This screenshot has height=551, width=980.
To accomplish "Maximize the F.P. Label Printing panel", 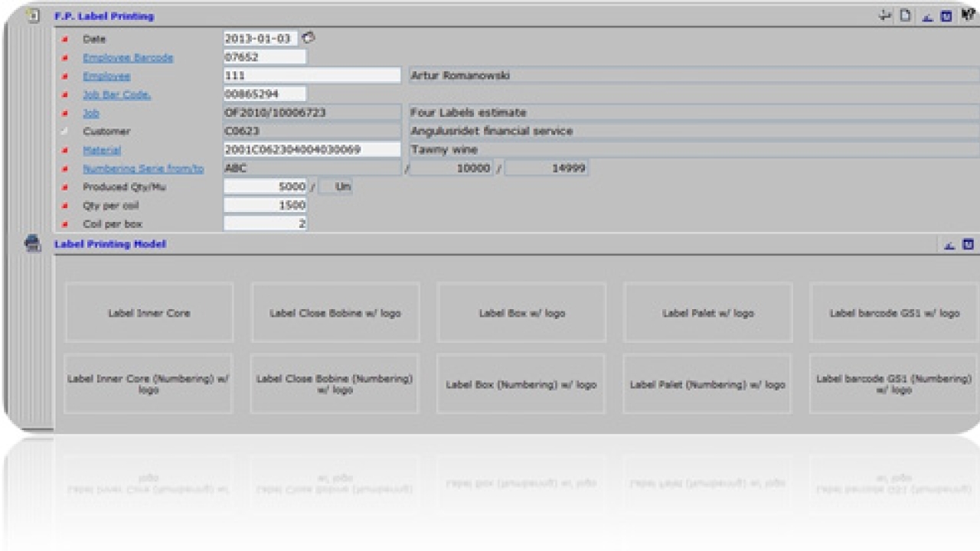I will tap(946, 15).
